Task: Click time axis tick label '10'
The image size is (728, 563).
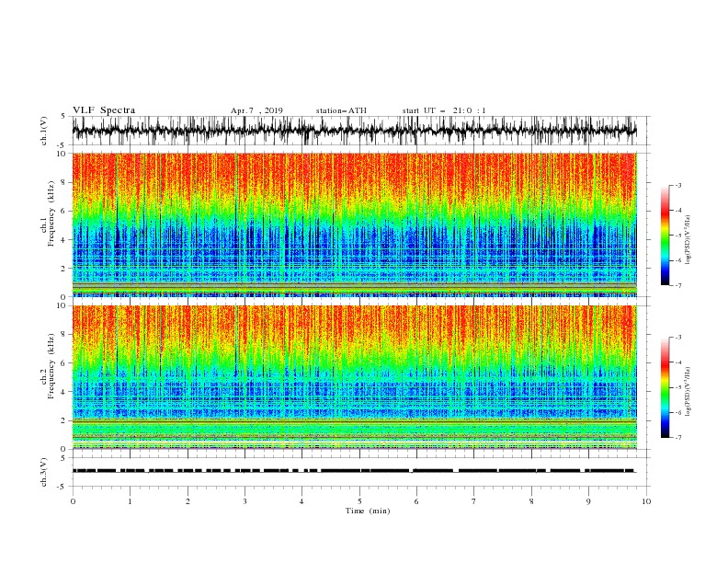Action: (x=646, y=501)
